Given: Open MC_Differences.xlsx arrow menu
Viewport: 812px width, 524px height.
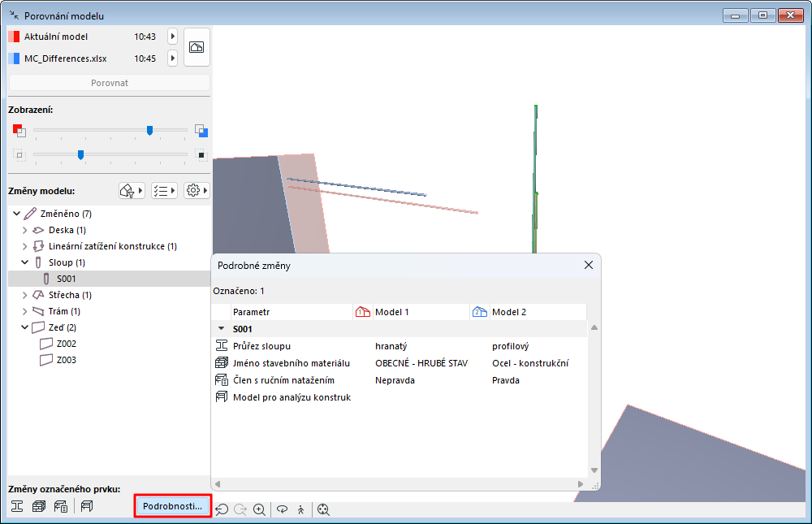Looking at the screenshot, I should tap(172, 58).
